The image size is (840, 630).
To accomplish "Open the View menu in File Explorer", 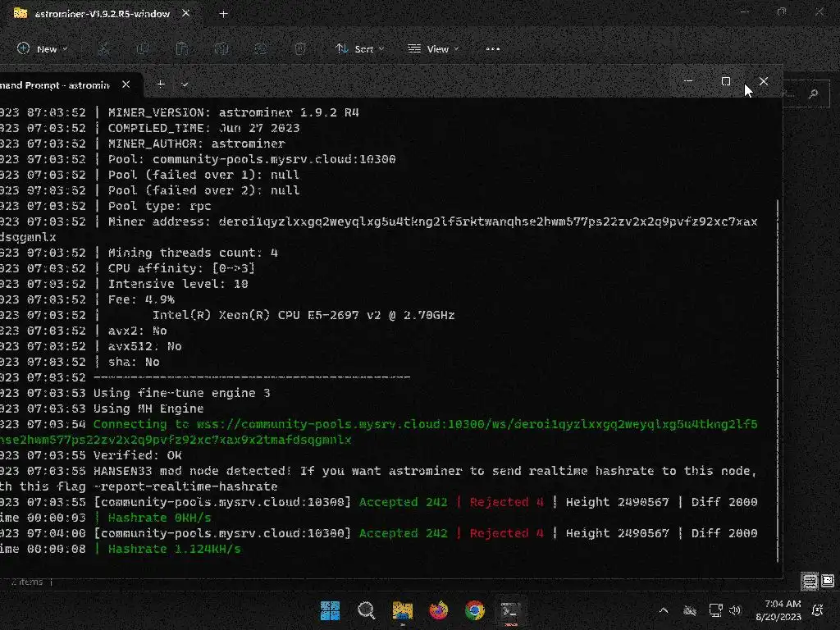I will click(433, 48).
